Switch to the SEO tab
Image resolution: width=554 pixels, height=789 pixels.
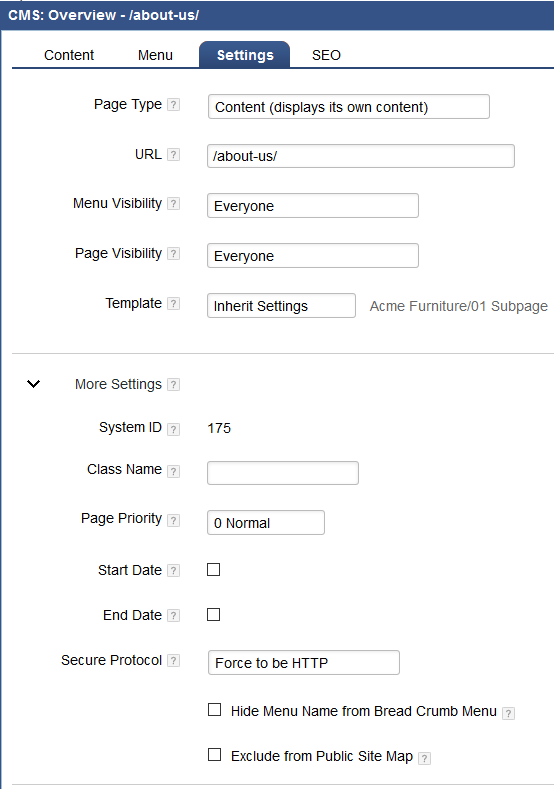[326, 55]
